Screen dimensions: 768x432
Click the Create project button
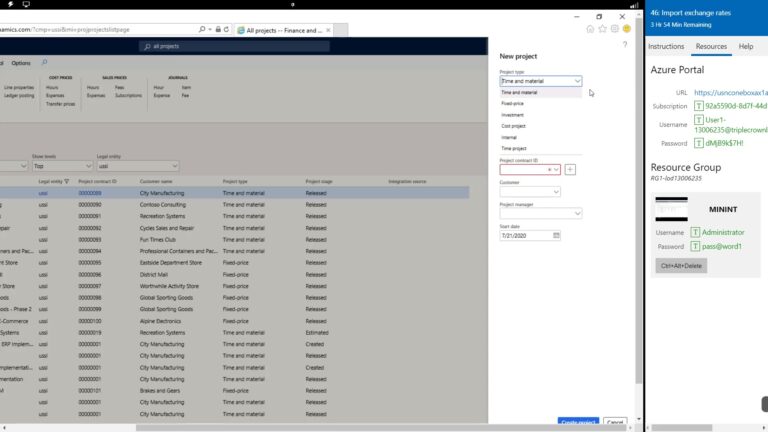(x=578, y=421)
